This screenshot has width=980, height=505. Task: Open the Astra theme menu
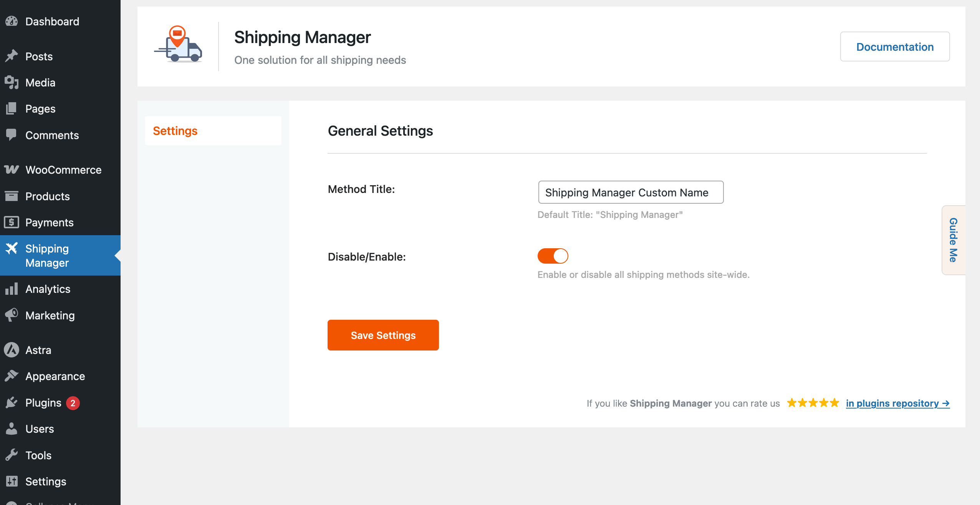(x=60, y=350)
